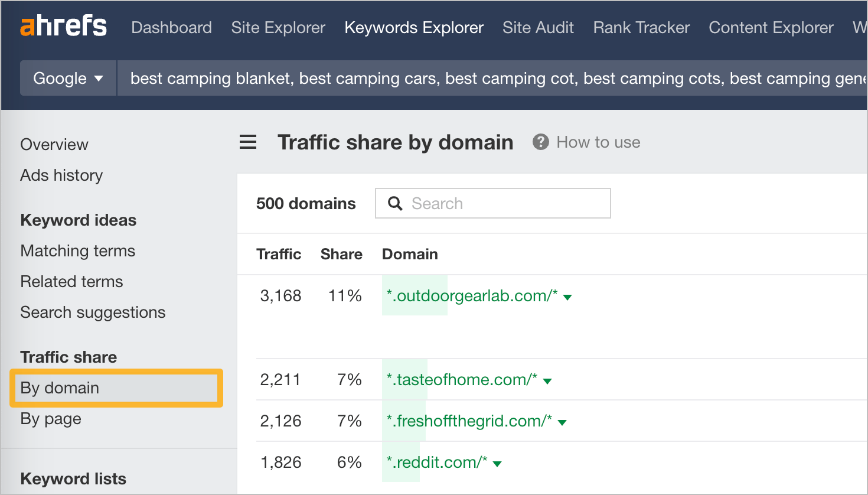
Task: Click the 500 domains count label
Action: coord(306,203)
